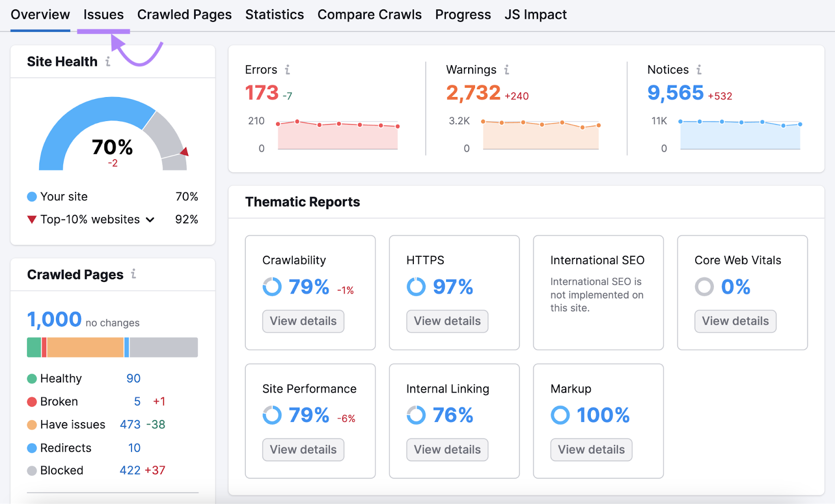View details for Core Web Vitals
835x504 pixels.
point(735,321)
